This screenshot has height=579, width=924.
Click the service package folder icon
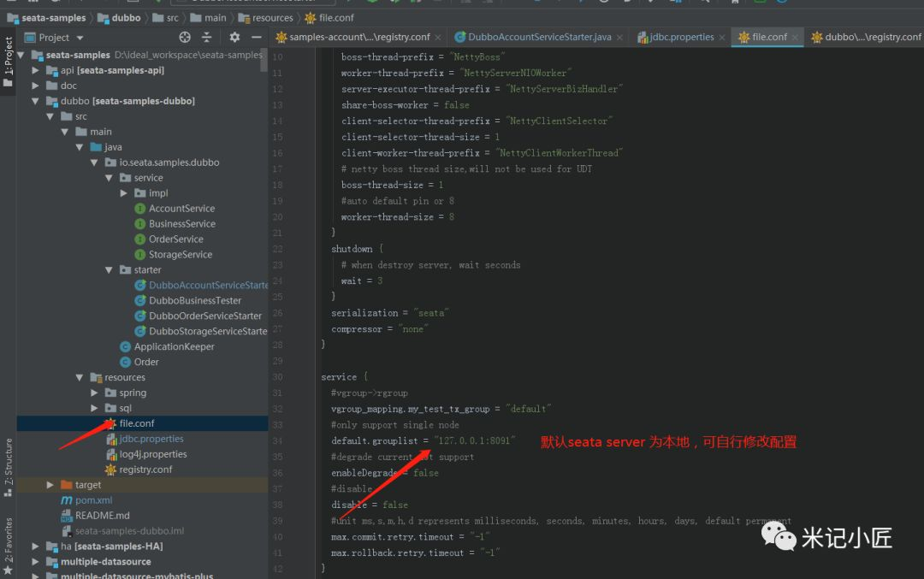(x=125, y=178)
